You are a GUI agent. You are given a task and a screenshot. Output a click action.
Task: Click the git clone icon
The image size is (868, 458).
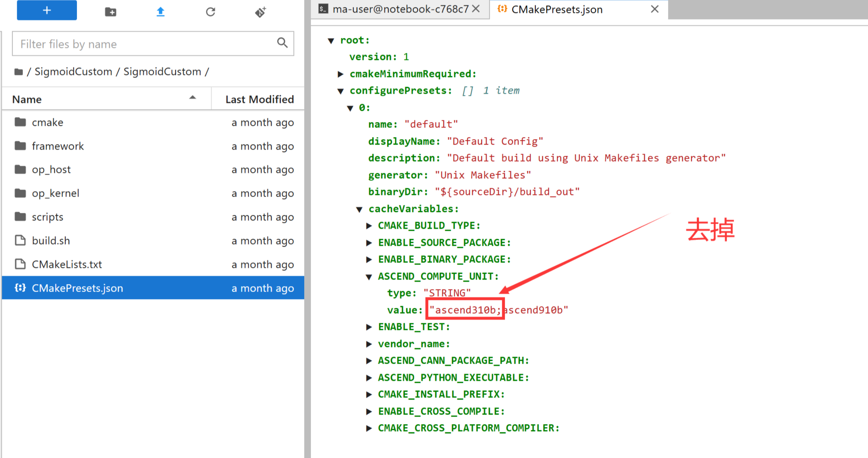click(x=260, y=12)
